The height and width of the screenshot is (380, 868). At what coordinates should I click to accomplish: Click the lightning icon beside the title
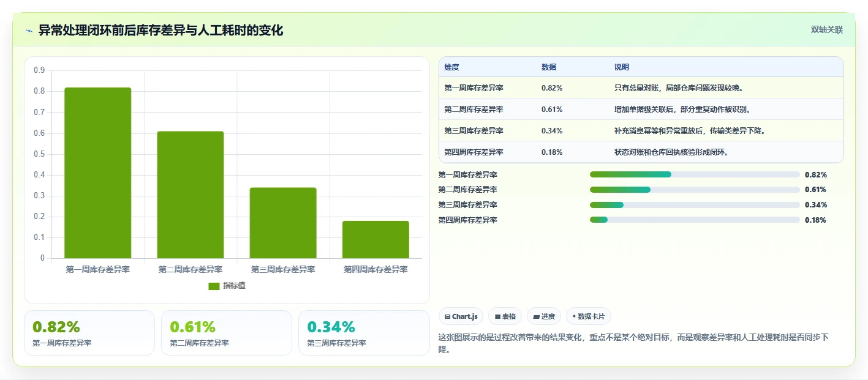[x=29, y=31]
